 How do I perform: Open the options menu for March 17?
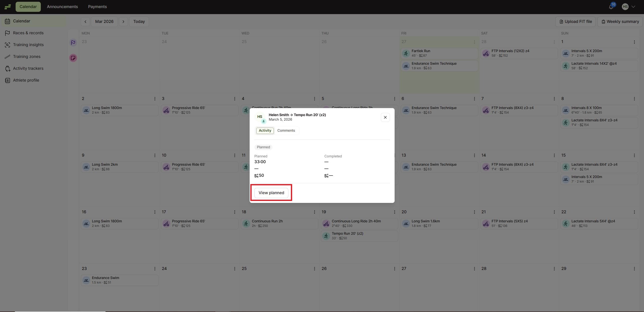[x=234, y=212]
